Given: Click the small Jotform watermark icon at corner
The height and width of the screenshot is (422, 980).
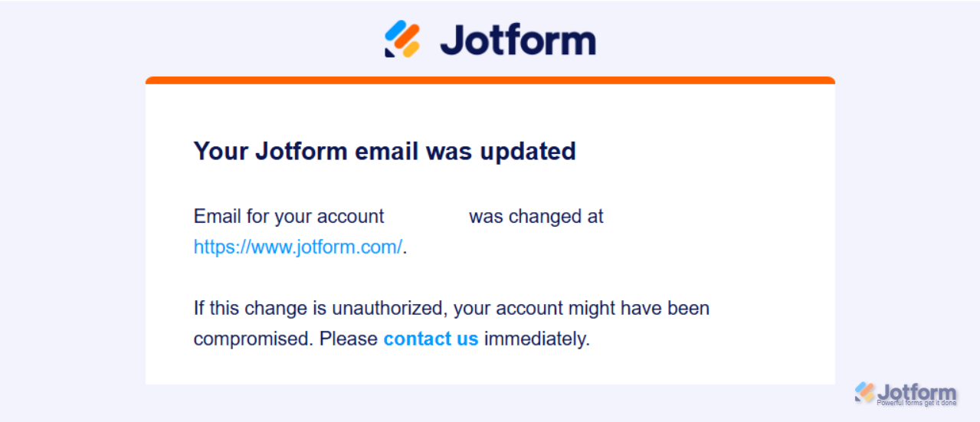Looking at the screenshot, I should [x=865, y=393].
